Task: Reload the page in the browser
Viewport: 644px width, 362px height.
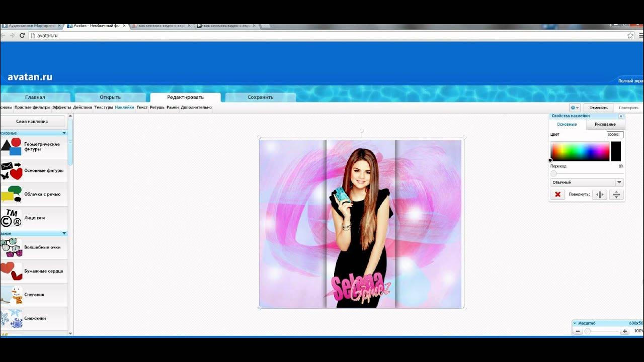Action: [22, 36]
